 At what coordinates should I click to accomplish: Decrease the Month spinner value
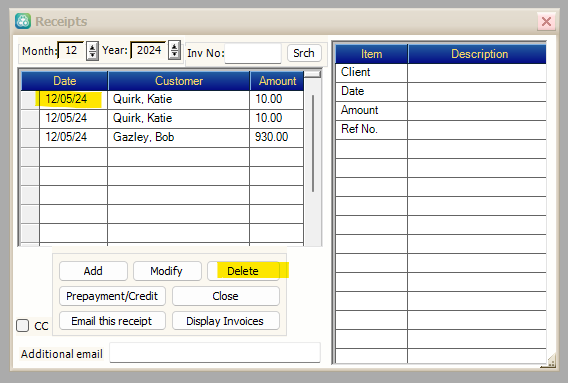[92, 55]
